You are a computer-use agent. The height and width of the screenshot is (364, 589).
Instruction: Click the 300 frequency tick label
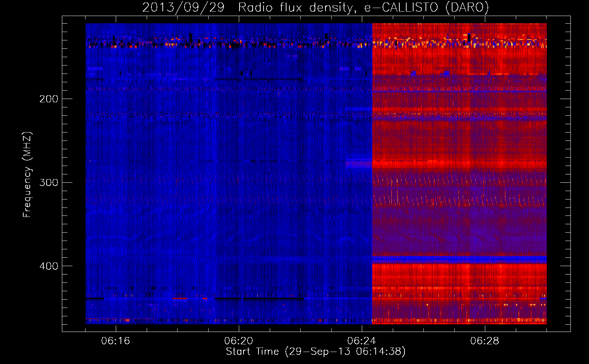[x=49, y=182]
